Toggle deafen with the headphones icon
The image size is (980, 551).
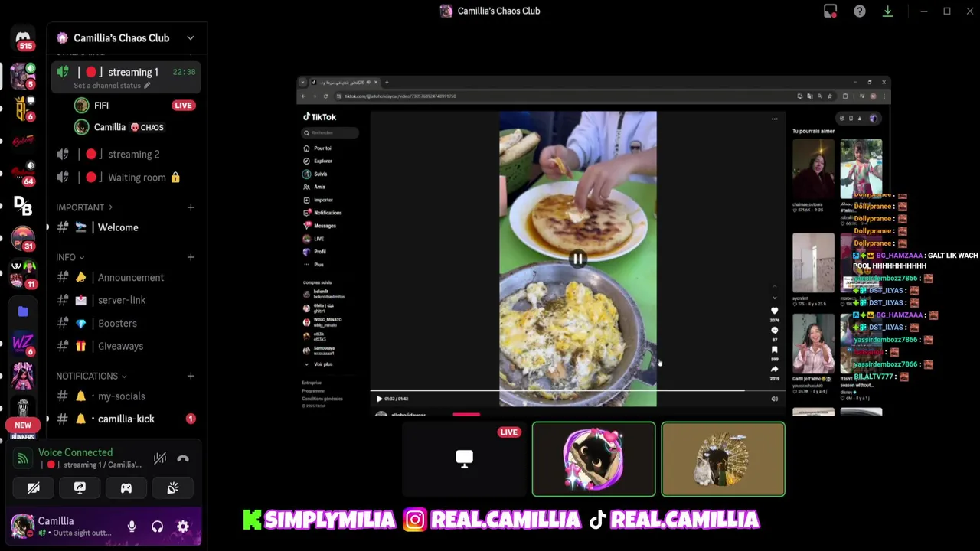(157, 527)
